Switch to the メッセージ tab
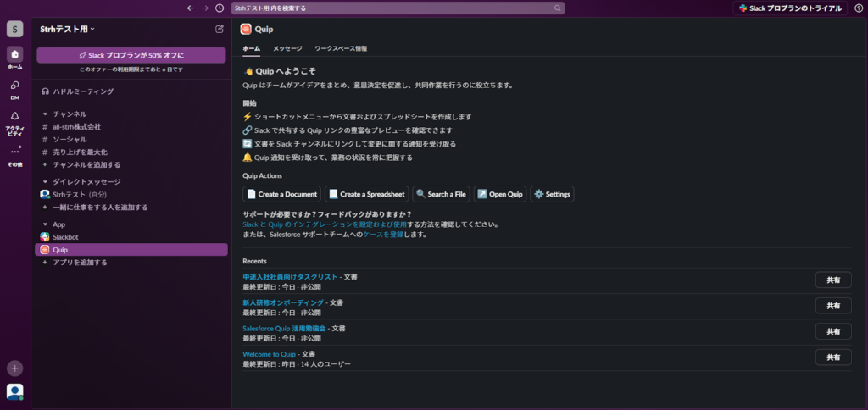The width and height of the screenshot is (868, 410). tap(287, 49)
